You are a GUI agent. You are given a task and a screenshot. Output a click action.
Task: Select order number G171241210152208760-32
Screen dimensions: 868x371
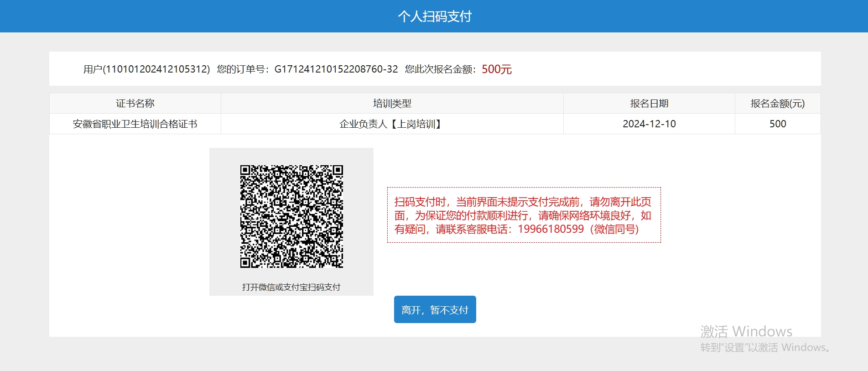[336, 69]
